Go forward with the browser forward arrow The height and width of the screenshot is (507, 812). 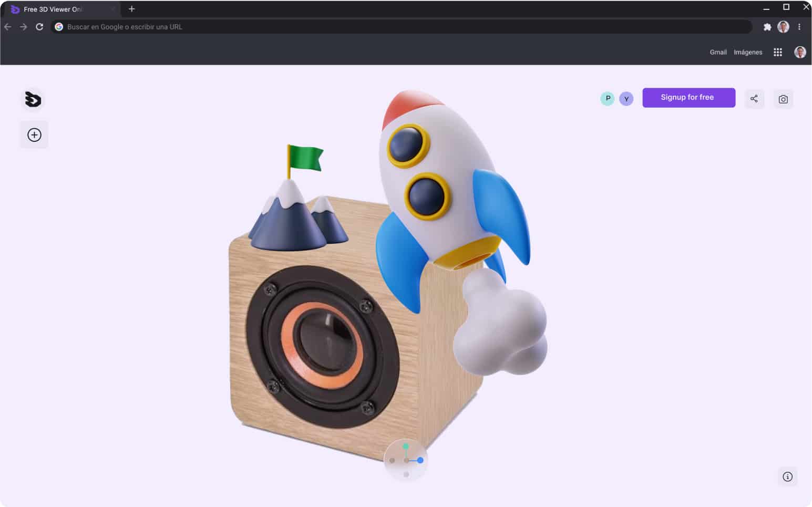tap(24, 27)
